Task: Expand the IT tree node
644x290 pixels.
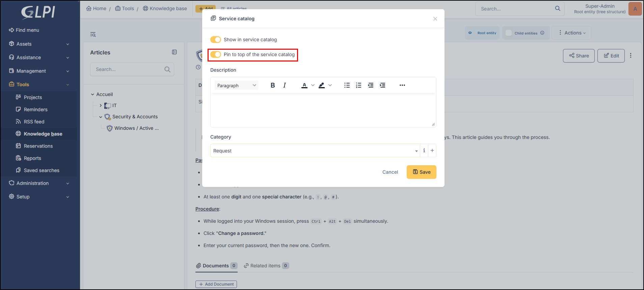Action: click(101, 105)
